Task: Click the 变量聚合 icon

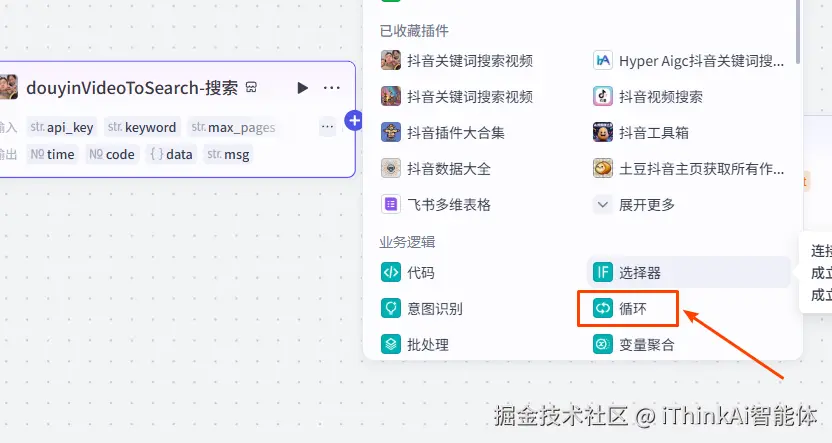Action: (x=603, y=344)
